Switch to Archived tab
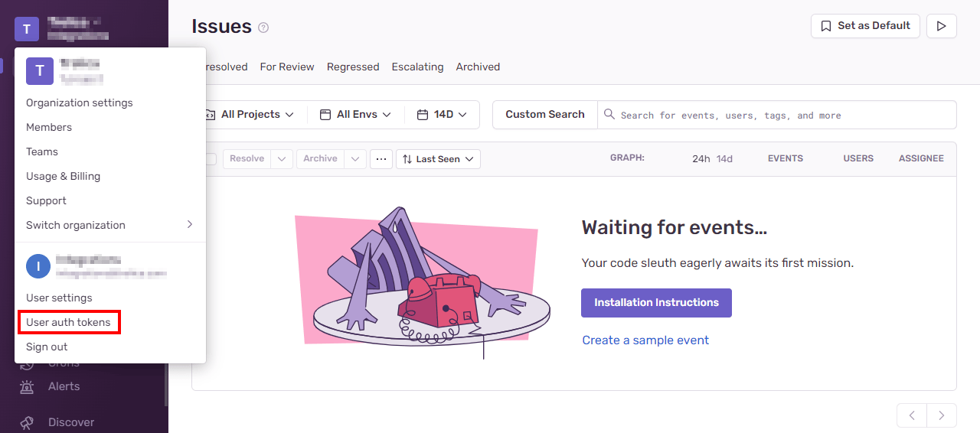This screenshot has height=433, width=980. 478,67
